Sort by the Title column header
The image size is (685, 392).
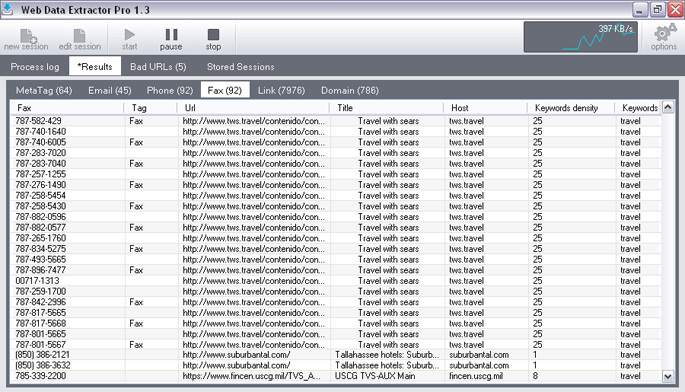[x=387, y=108]
